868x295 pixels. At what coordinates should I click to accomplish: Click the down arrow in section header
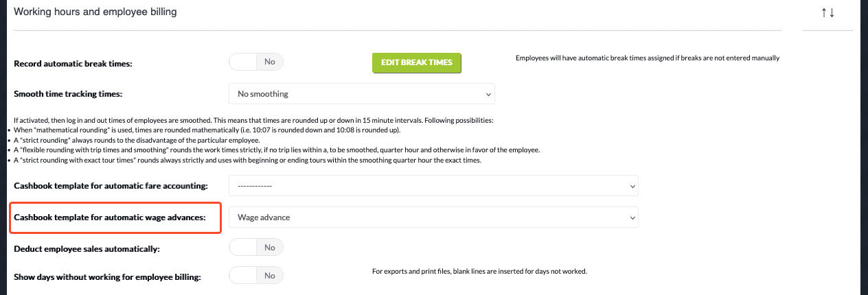(x=832, y=13)
